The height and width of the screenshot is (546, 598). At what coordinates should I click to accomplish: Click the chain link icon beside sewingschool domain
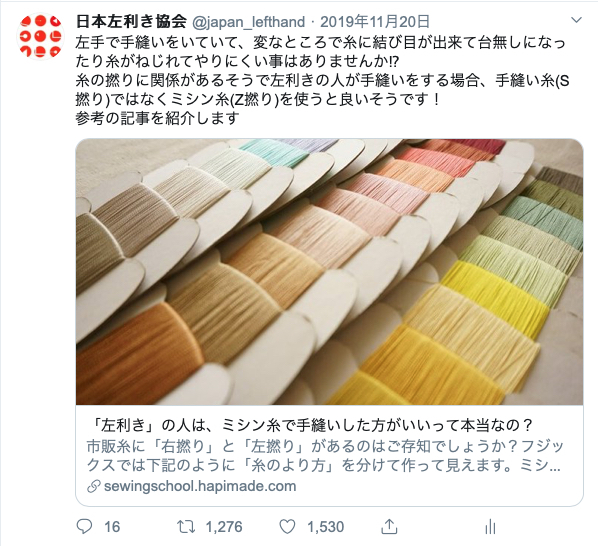click(93, 487)
